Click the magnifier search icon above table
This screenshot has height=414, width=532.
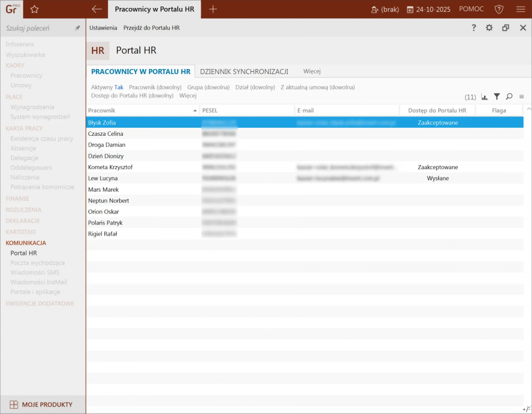click(509, 97)
